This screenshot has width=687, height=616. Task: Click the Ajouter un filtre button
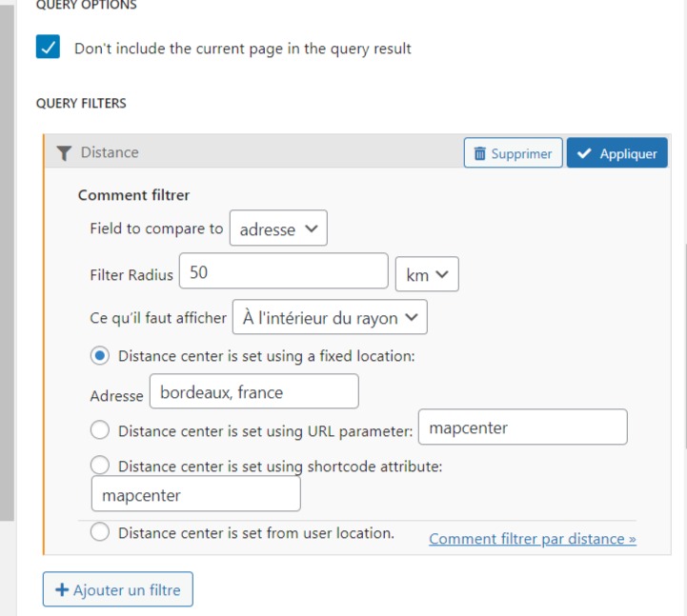[x=118, y=590]
